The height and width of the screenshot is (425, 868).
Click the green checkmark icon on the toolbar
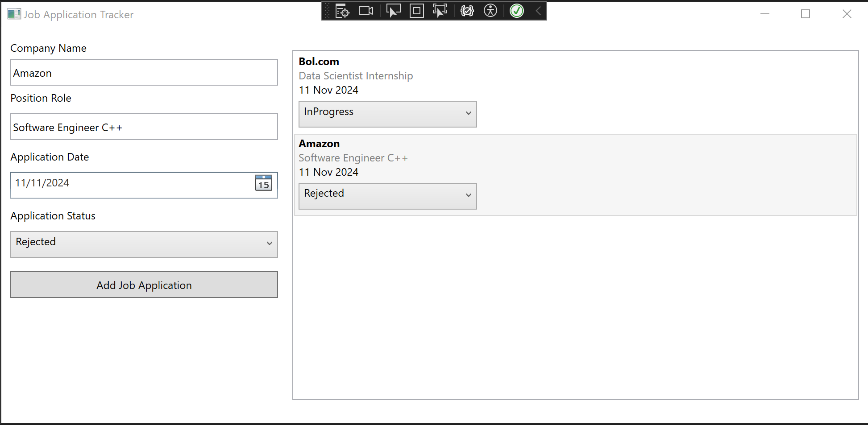[516, 11]
